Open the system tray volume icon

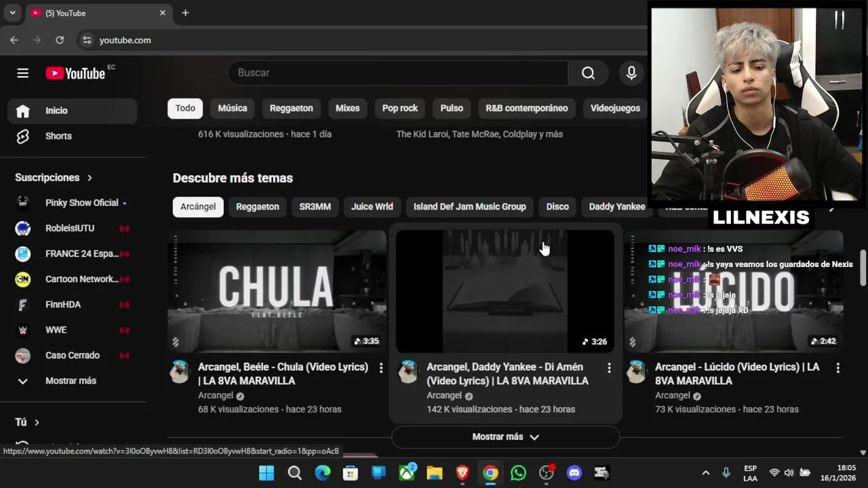click(789, 473)
